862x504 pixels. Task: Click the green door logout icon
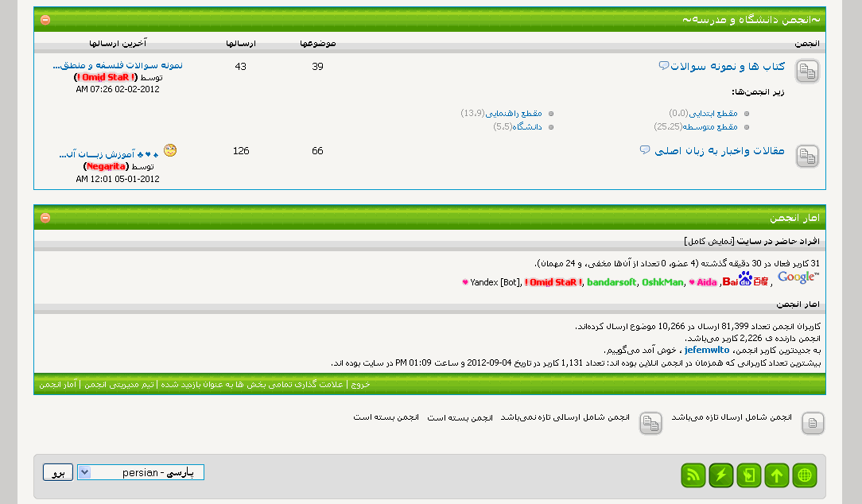coord(749,475)
